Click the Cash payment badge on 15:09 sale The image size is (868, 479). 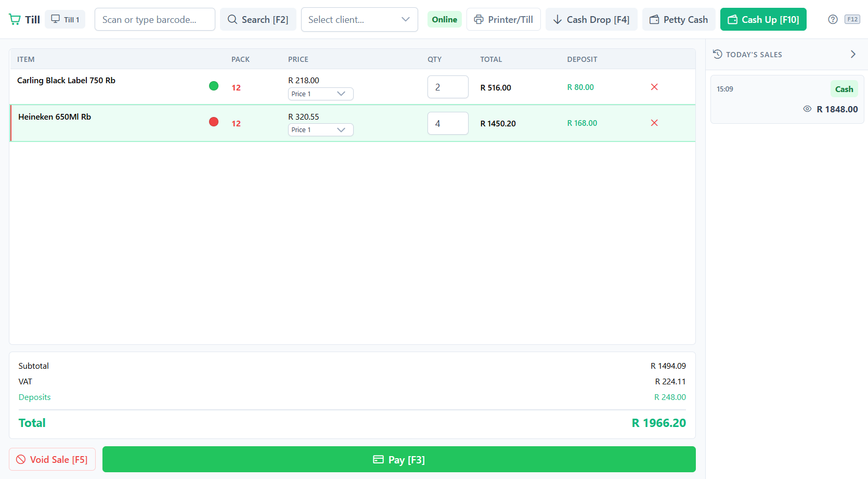844,89
